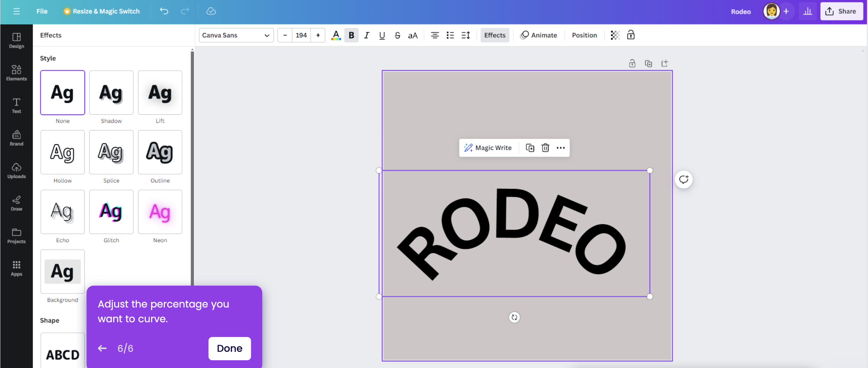Click the font size input field

[x=301, y=35]
